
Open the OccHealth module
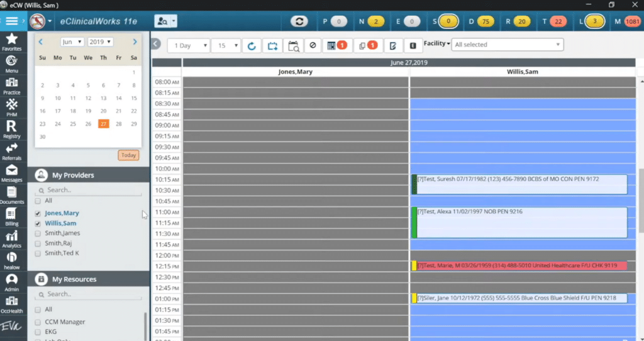[11, 305]
